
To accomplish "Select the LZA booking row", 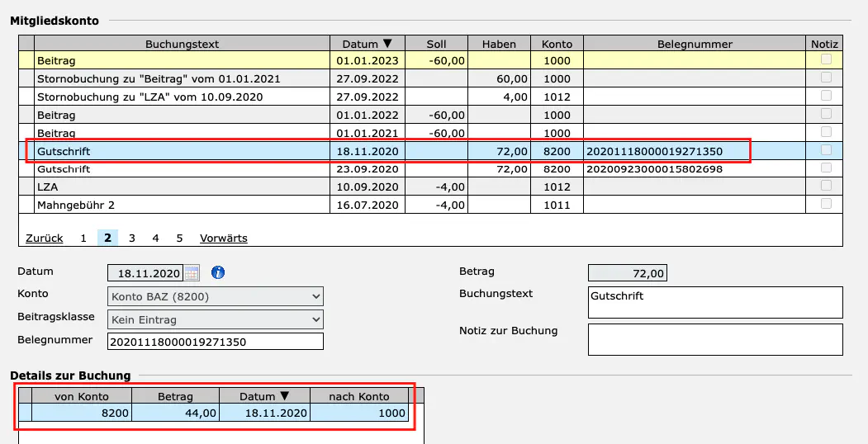I will [x=430, y=187].
